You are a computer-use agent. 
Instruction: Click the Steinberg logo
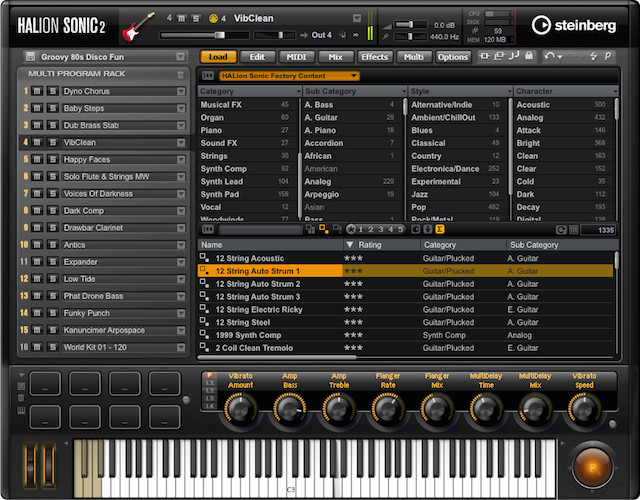point(573,25)
